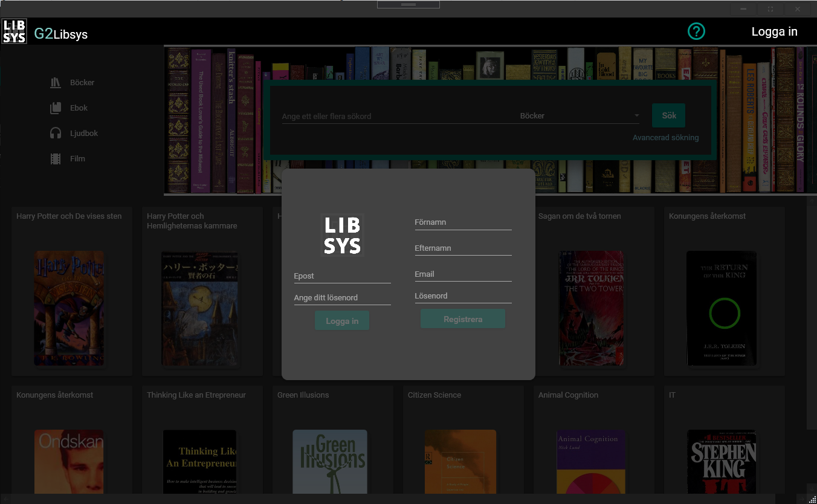Click the Citizen Science title text

coord(434,395)
